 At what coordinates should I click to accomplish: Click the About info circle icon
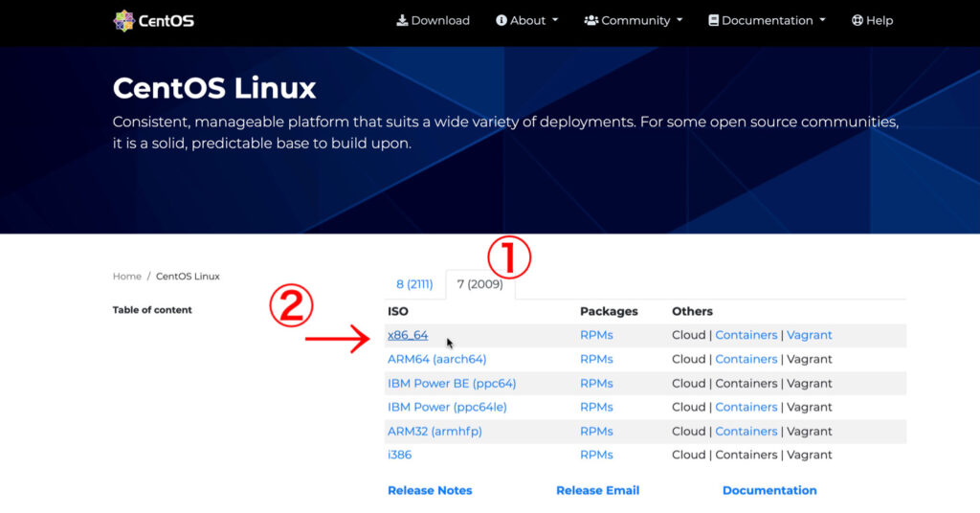pyautogui.click(x=501, y=21)
